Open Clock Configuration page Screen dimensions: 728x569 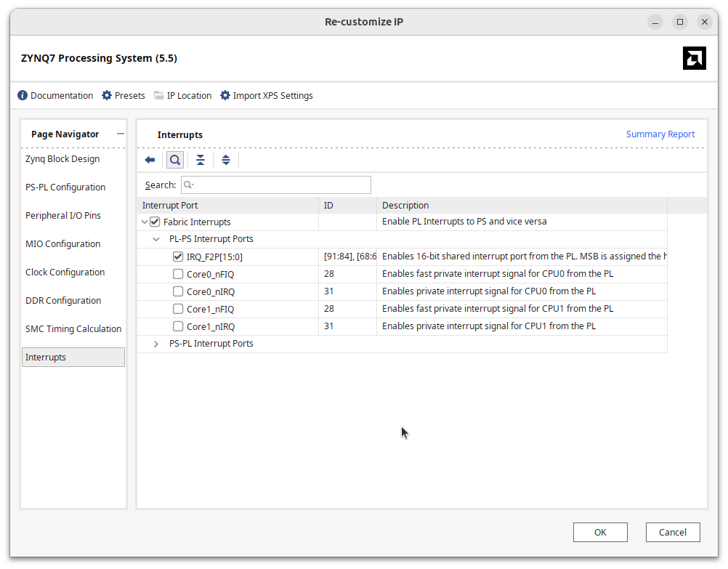coord(65,273)
